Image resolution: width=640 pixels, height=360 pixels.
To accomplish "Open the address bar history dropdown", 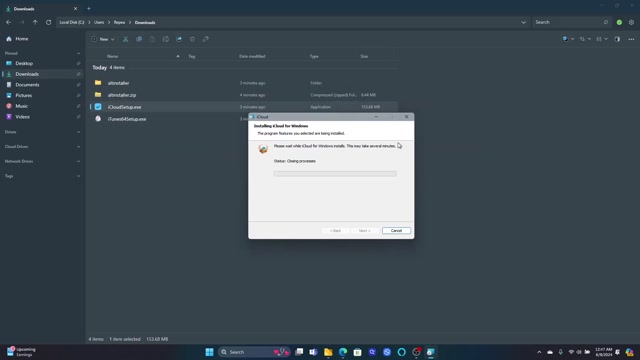I will (523, 22).
